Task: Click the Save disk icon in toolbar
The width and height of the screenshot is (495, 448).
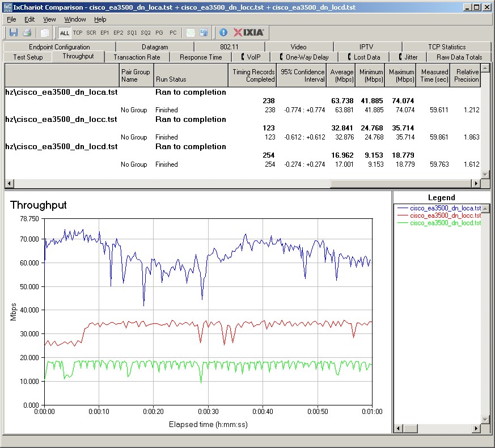Action: pos(13,32)
